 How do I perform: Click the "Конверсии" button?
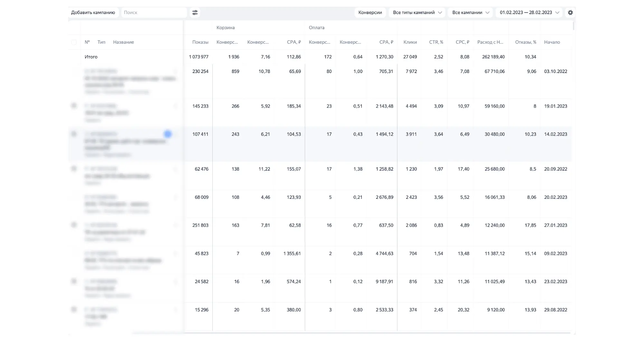[370, 13]
